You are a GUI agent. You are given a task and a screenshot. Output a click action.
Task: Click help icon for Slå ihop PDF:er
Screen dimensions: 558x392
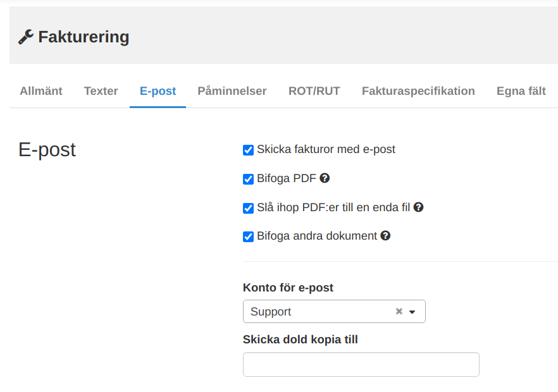pyautogui.click(x=419, y=207)
